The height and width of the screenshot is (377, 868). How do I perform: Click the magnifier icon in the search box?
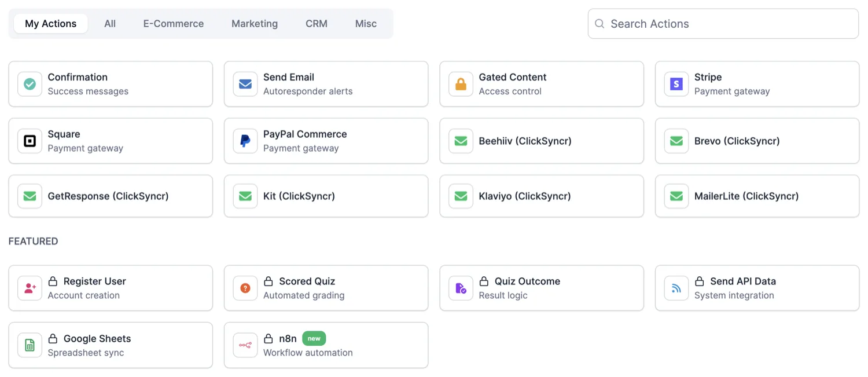599,24
